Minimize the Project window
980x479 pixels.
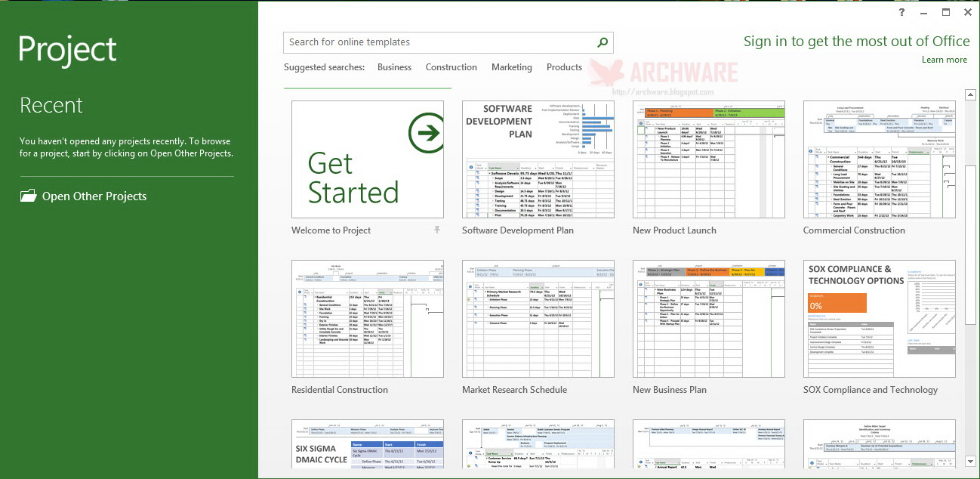click(924, 12)
